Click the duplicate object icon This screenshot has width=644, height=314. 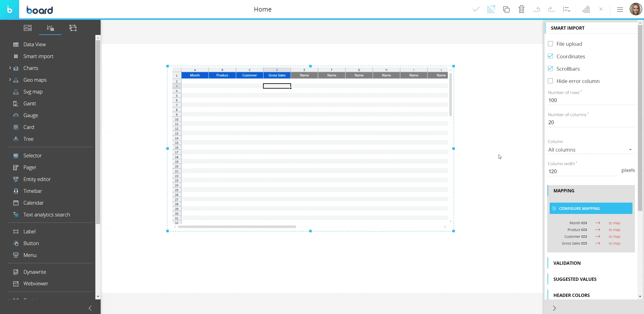click(x=506, y=9)
